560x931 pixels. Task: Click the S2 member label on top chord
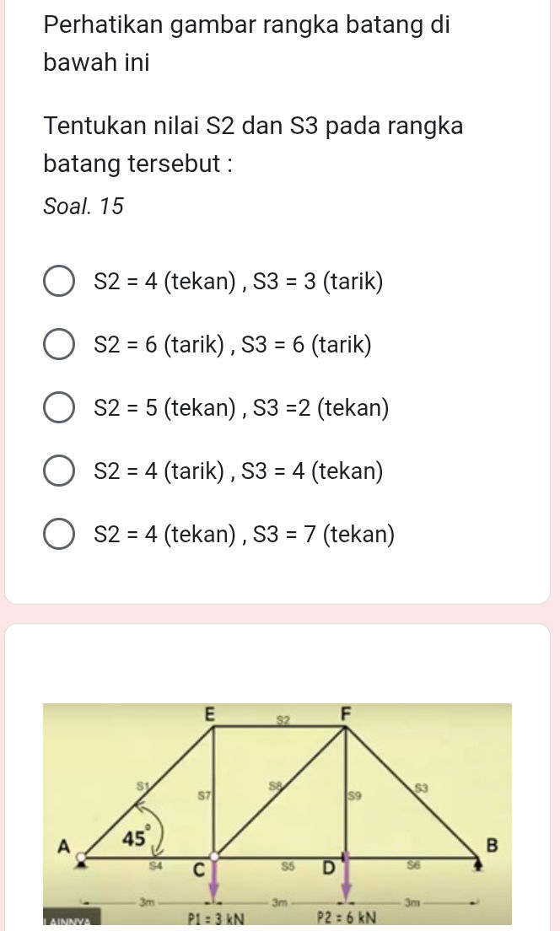tap(284, 719)
